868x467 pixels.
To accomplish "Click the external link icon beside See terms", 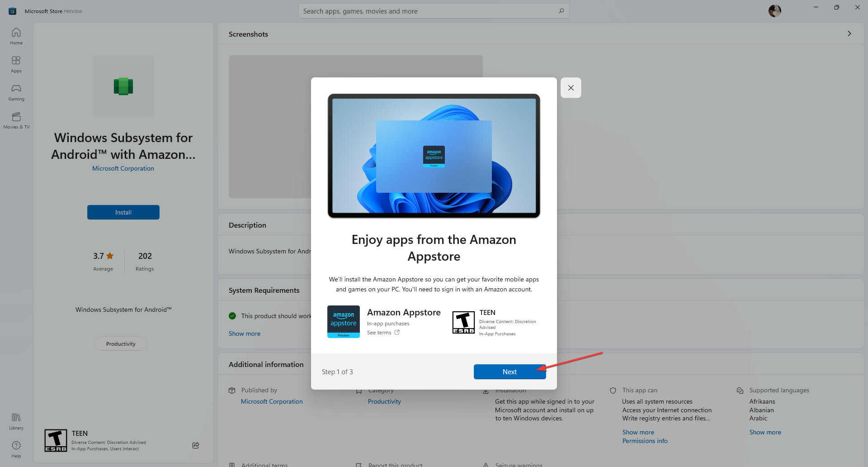I will tap(397, 332).
